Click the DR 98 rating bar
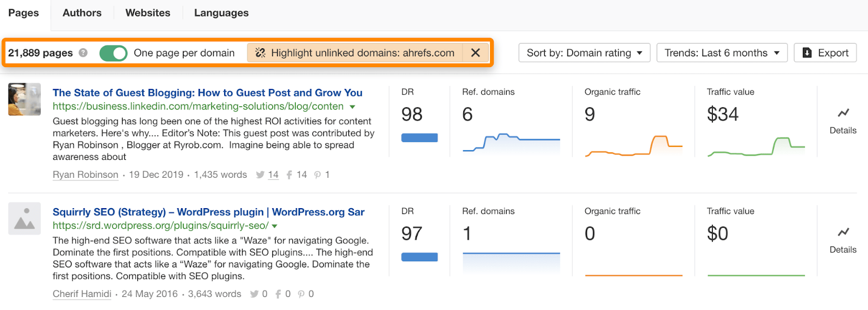This screenshot has width=868, height=310. point(419,138)
